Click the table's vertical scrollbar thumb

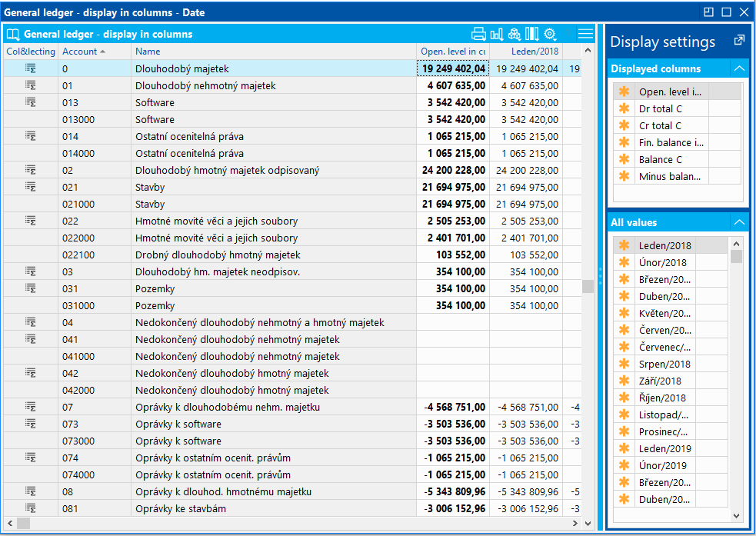588,286
